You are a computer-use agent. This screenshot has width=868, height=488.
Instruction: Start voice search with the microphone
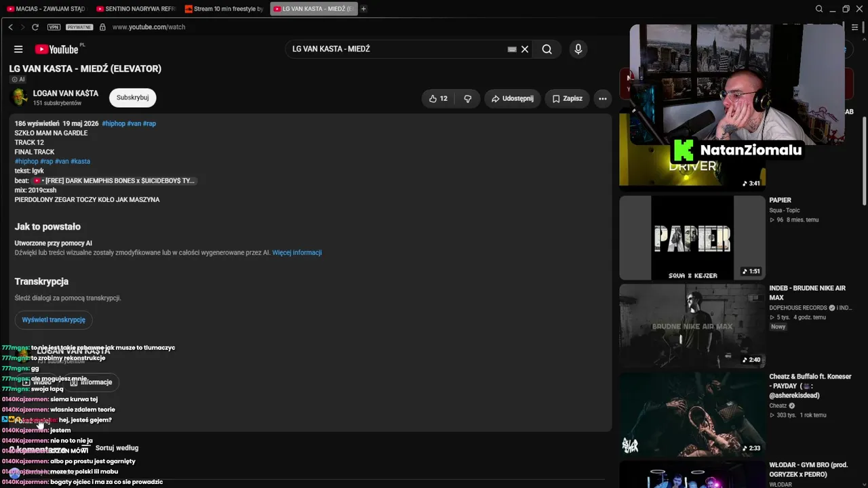click(578, 49)
